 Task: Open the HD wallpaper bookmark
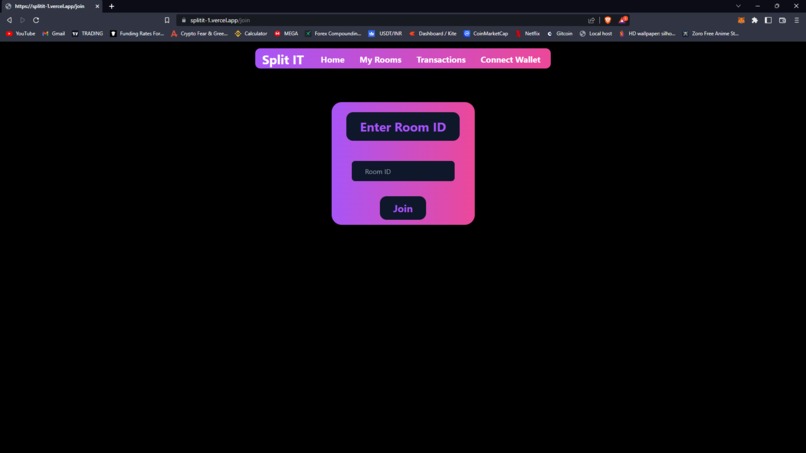click(x=647, y=33)
